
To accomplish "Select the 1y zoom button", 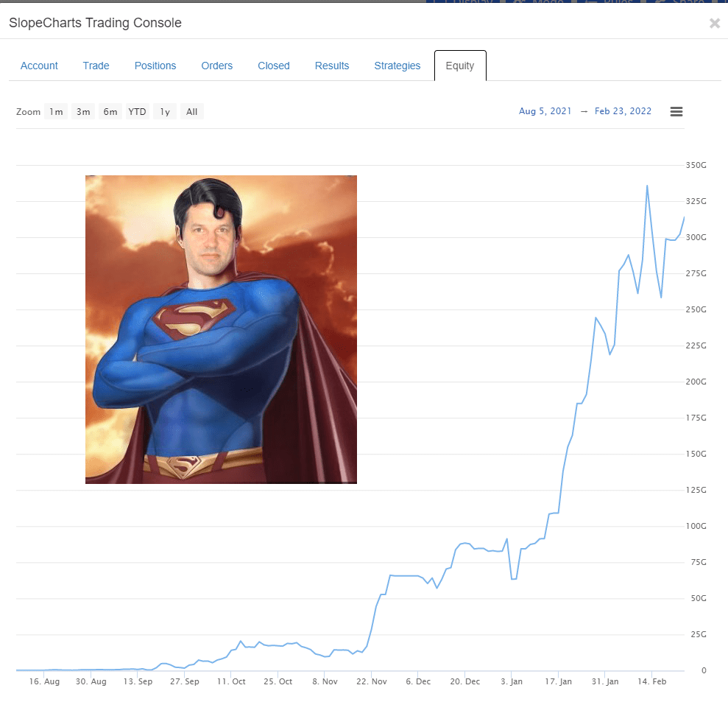I will click(165, 112).
